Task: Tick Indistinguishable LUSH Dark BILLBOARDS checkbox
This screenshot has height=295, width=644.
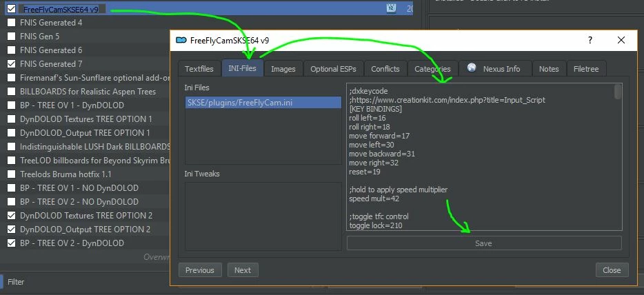Action: coord(12,147)
